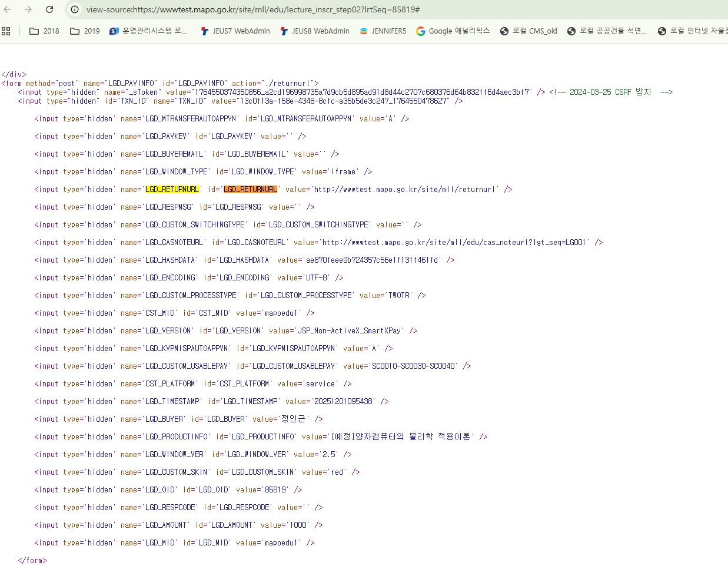Open the site information icon in address bar

click(75, 9)
